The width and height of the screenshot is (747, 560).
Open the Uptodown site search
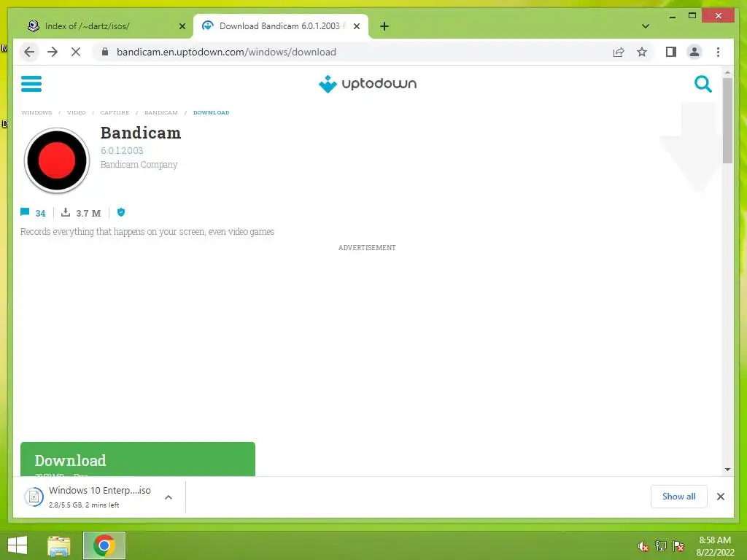(x=703, y=84)
